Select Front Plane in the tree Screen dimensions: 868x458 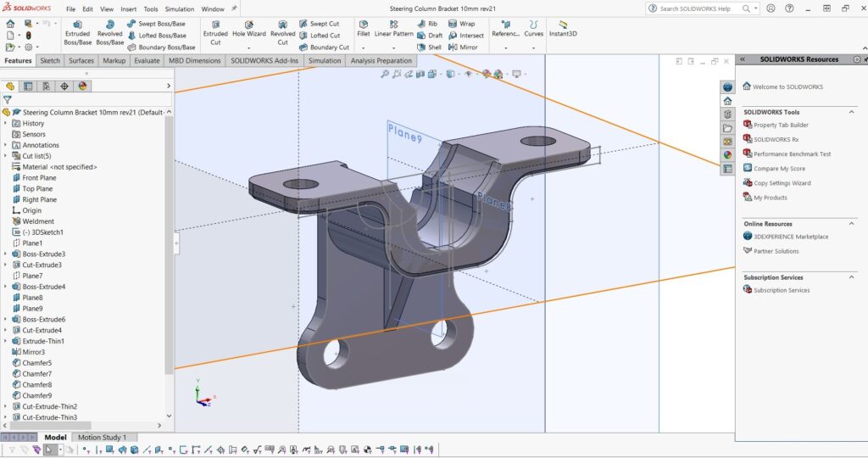(x=34, y=178)
